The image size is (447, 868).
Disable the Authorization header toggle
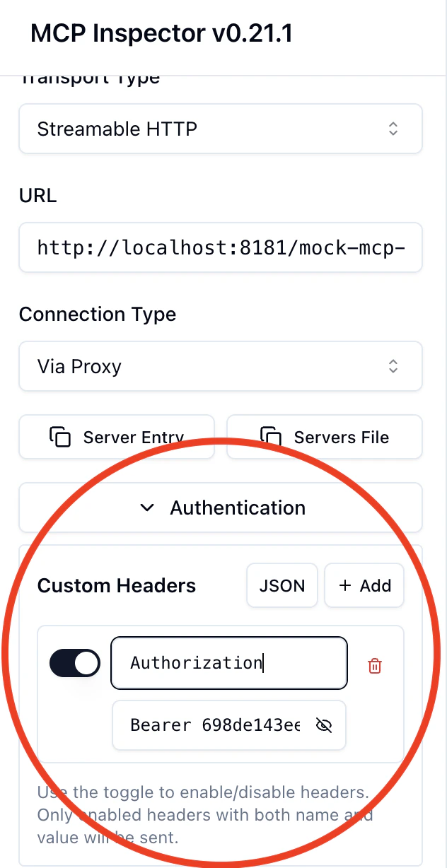(x=75, y=663)
